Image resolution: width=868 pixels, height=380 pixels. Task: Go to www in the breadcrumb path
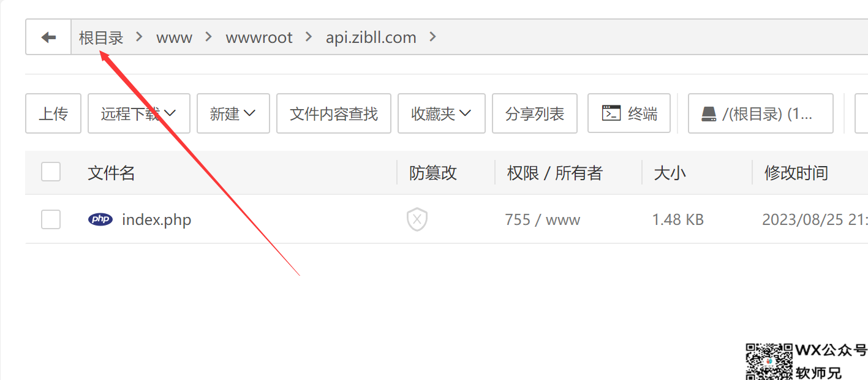click(175, 37)
